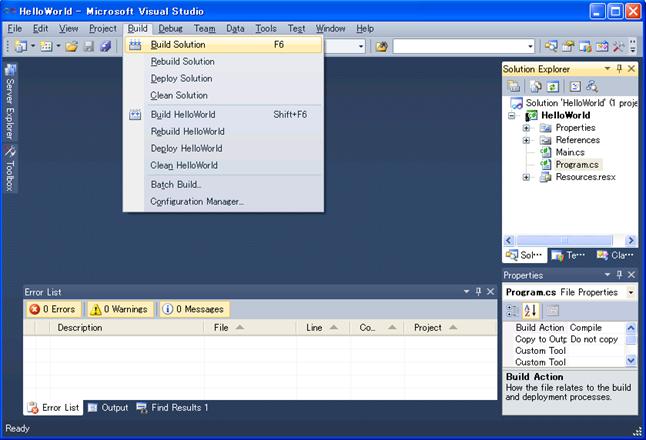This screenshot has height=440, width=646.
Task: Expand the Properties tree node
Action: pos(526,128)
